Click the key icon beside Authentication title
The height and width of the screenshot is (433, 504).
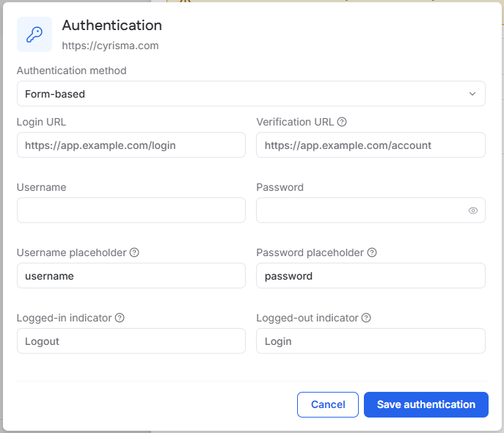[34, 34]
